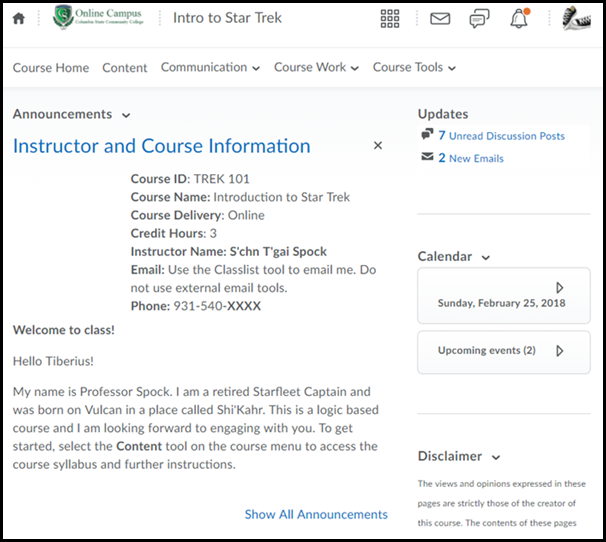Open the Announcements widget dropdown chevron

pos(126,115)
